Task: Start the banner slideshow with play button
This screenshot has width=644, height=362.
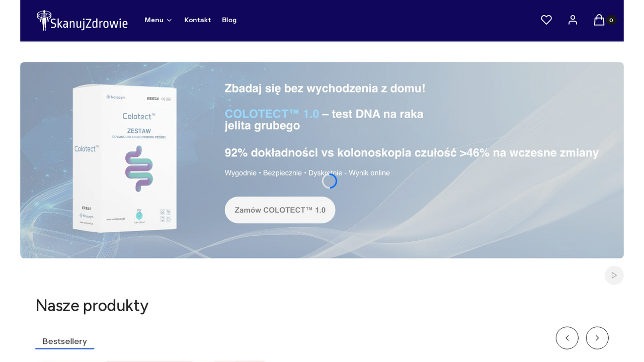Action: click(x=614, y=276)
